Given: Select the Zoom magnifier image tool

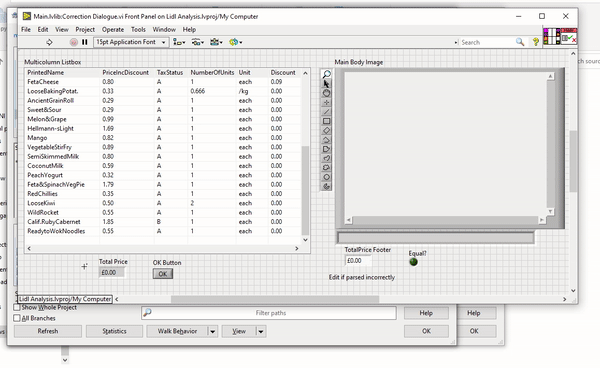Looking at the screenshot, I should [326, 74].
